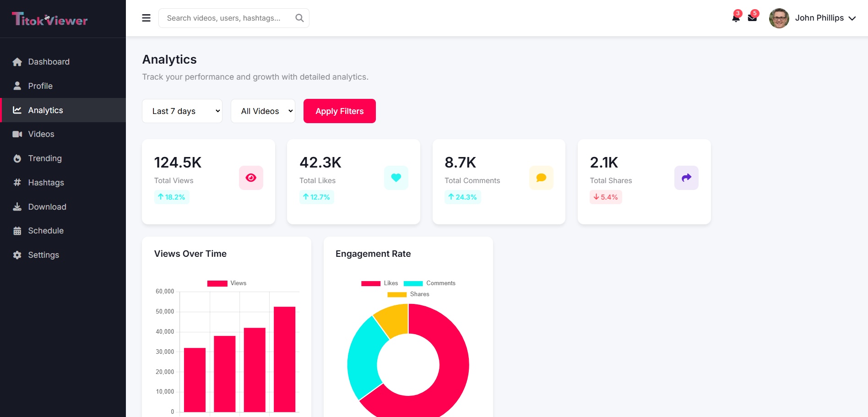Open the Last 7 days dropdown
This screenshot has height=417, width=868.
(x=182, y=111)
